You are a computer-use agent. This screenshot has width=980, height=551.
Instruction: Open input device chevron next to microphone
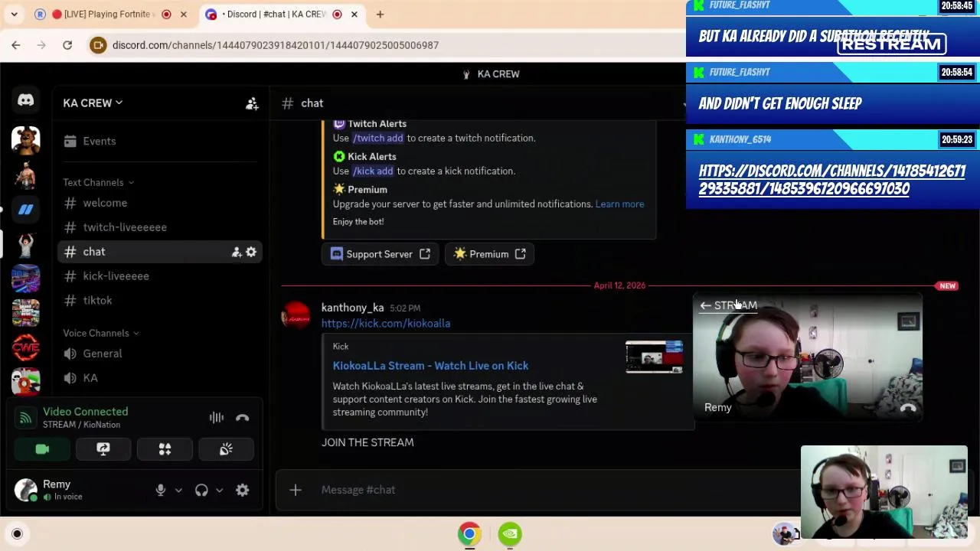(x=178, y=491)
